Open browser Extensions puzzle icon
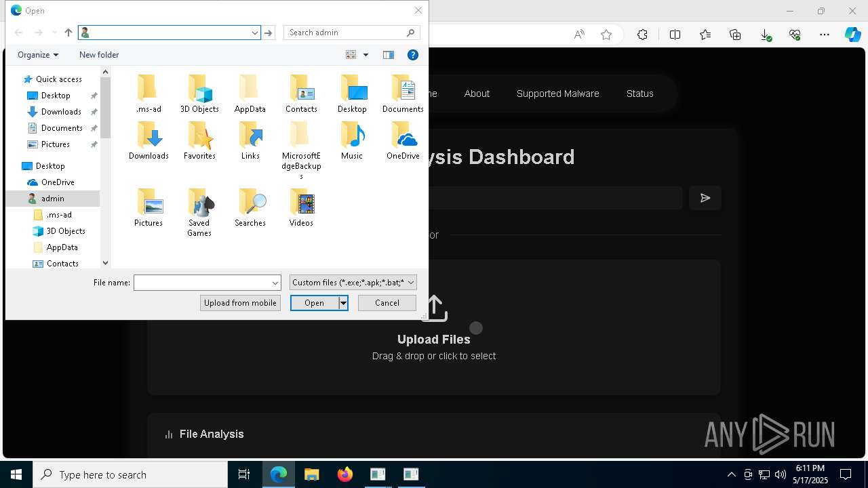 tap(642, 35)
